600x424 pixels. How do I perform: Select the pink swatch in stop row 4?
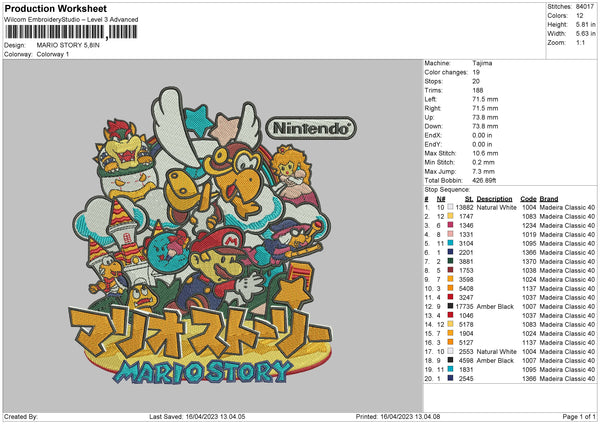tap(450, 234)
